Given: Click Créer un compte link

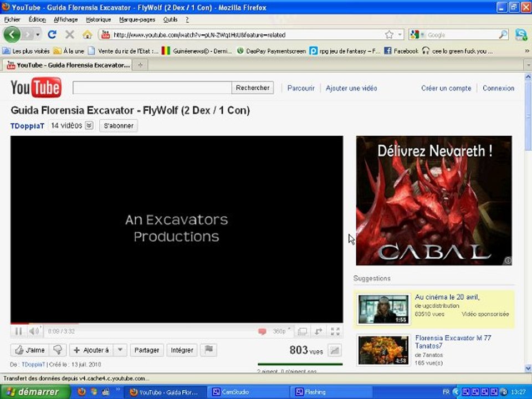Looking at the screenshot, I should pos(446,88).
